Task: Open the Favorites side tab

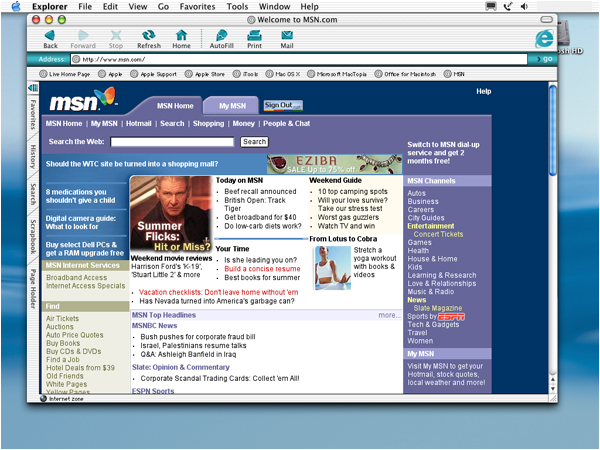Action: click(33, 114)
